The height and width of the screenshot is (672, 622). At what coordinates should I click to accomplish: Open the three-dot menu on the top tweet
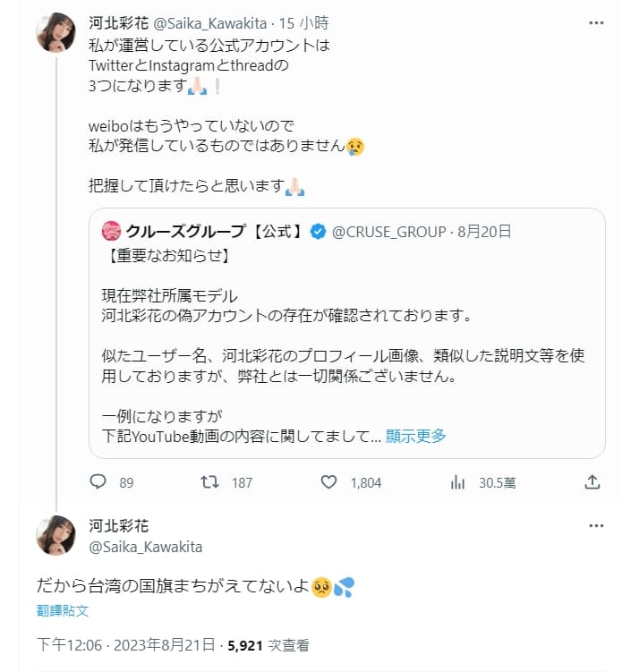596,23
